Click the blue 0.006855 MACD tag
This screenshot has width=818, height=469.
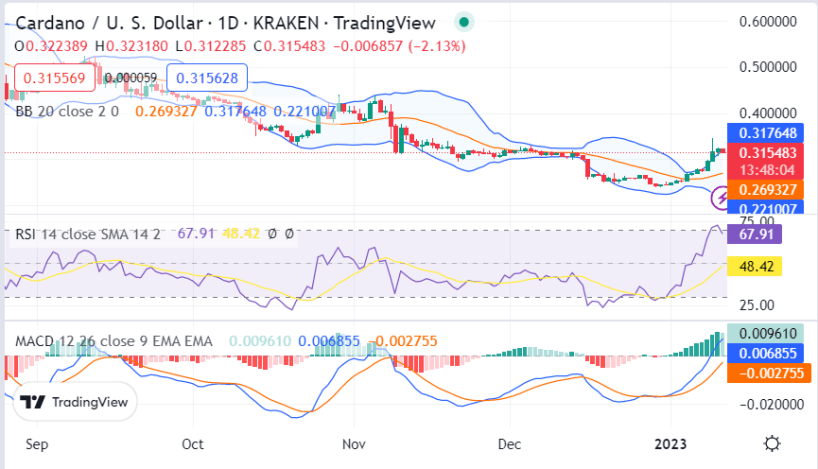tap(765, 353)
